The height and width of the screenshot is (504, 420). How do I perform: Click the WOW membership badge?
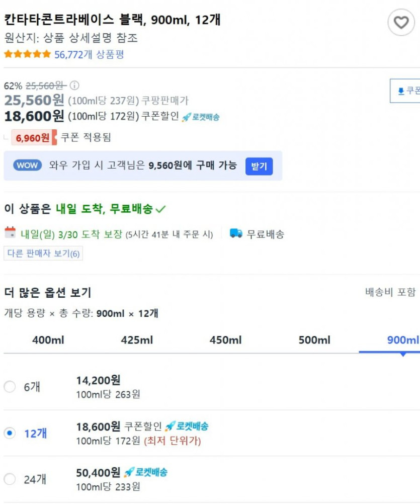tap(28, 165)
